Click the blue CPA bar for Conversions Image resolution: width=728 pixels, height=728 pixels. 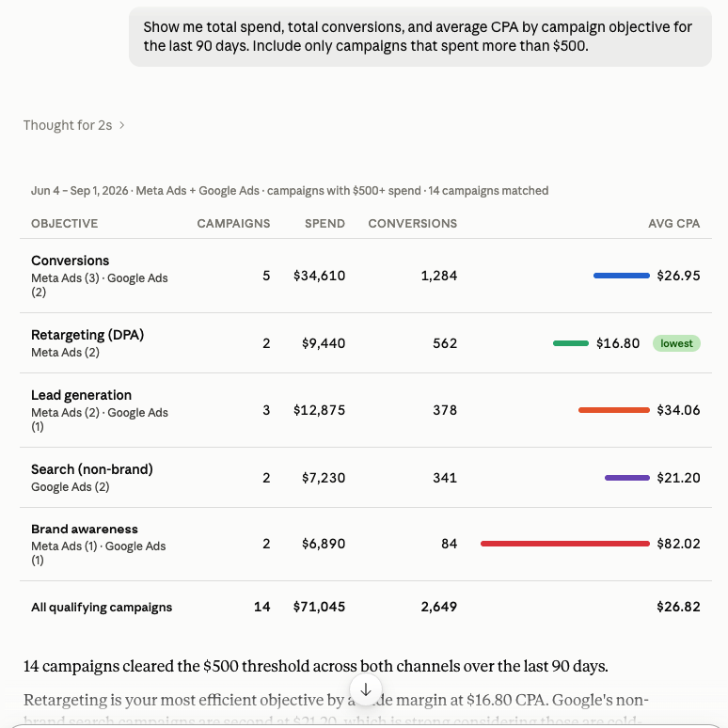622,276
